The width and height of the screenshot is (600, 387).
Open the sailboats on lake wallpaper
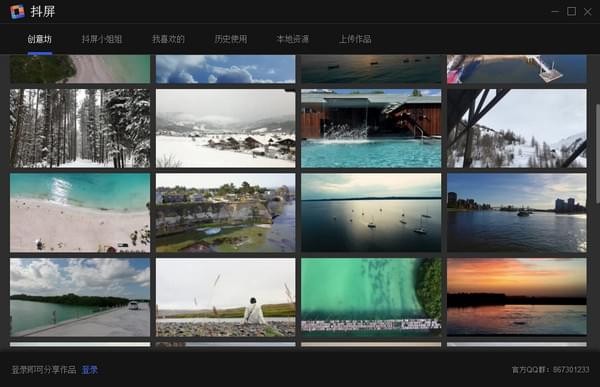tap(371, 213)
